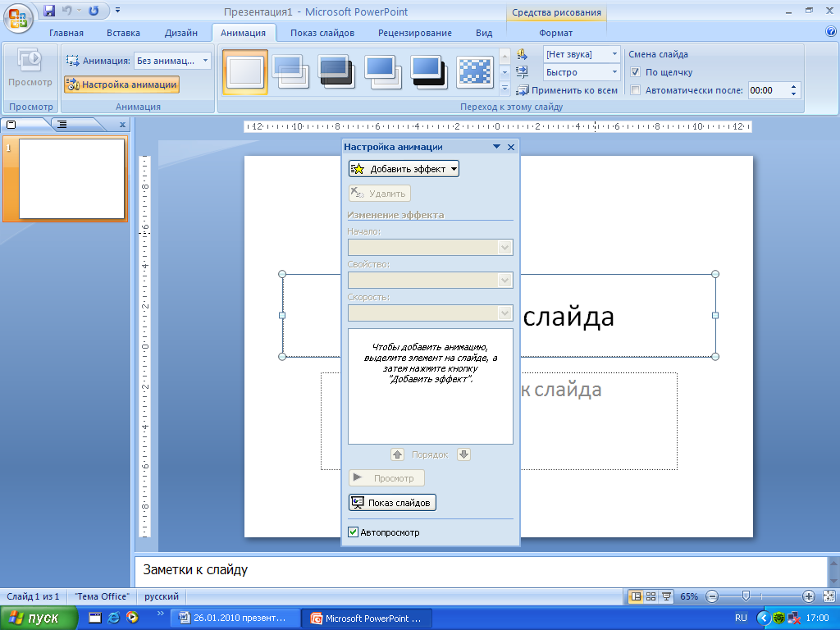Click the 65% zoom level
This screenshot has height=630, width=840.
(689, 596)
